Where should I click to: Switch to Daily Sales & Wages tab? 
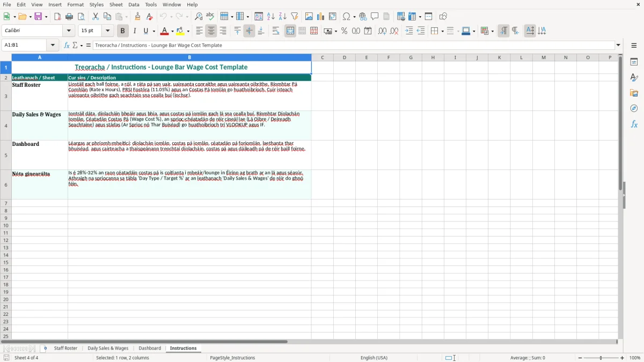tap(108, 349)
